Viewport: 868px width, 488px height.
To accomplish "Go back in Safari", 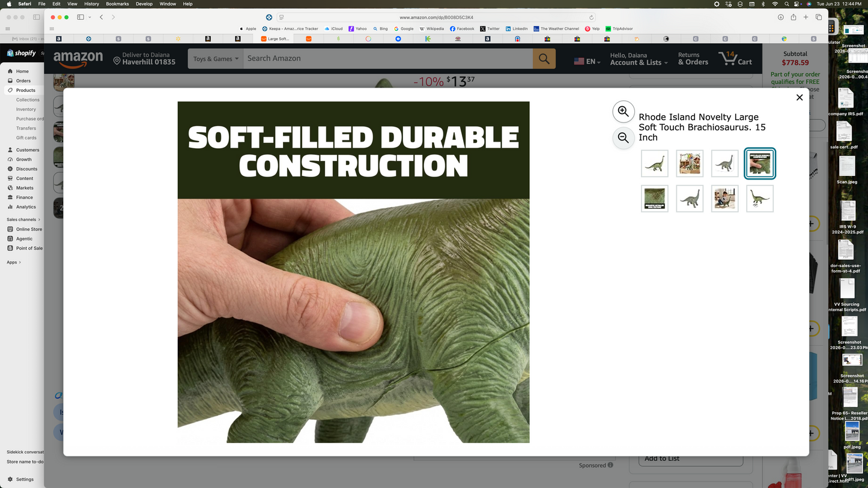I will 102,17.
